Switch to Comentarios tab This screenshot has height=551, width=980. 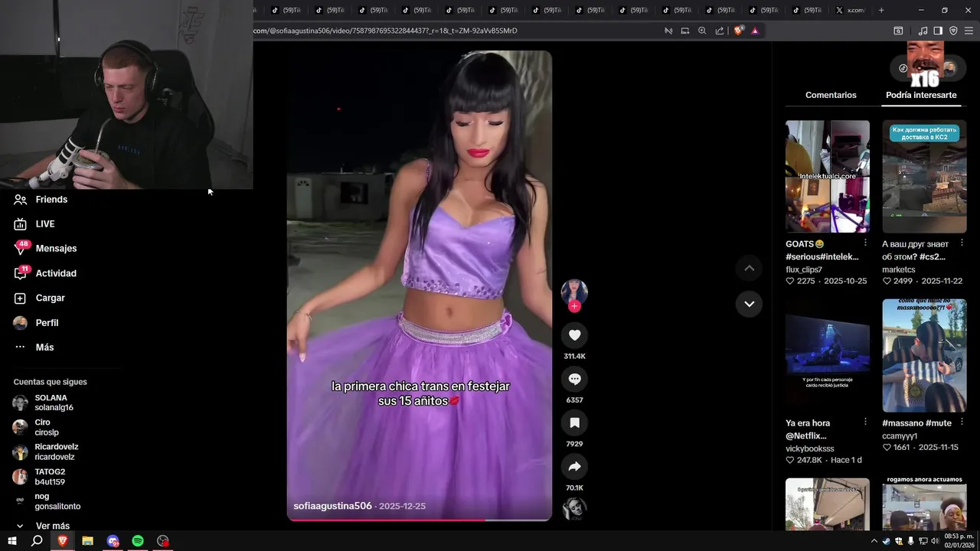pos(831,95)
